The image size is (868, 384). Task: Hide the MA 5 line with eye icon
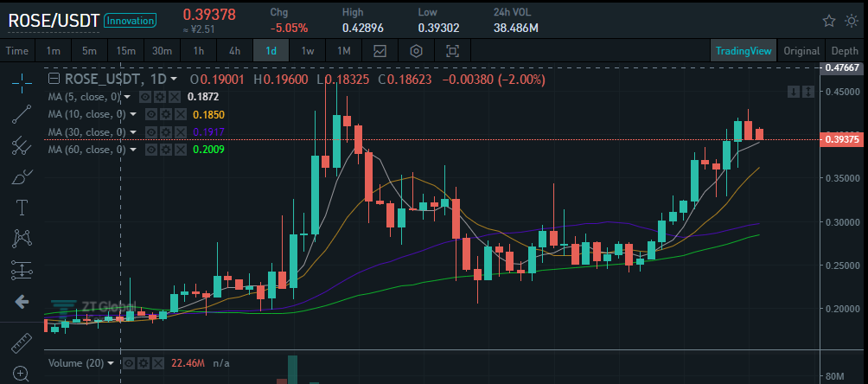coord(145,97)
